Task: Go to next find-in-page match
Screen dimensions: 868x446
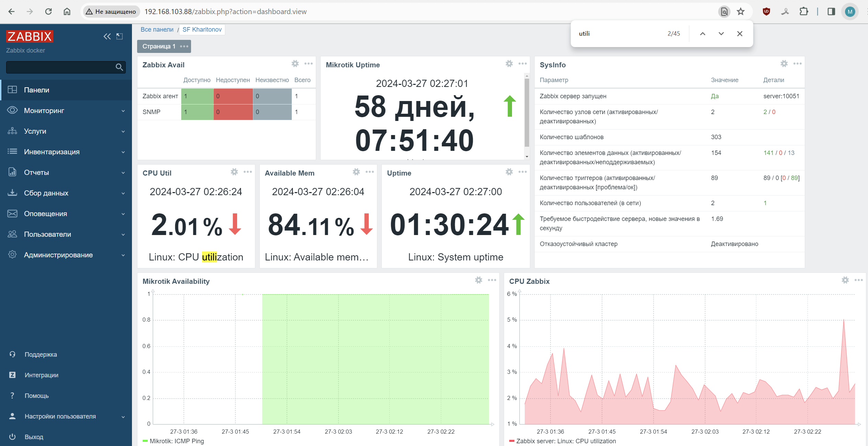Action: (x=721, y=34)
